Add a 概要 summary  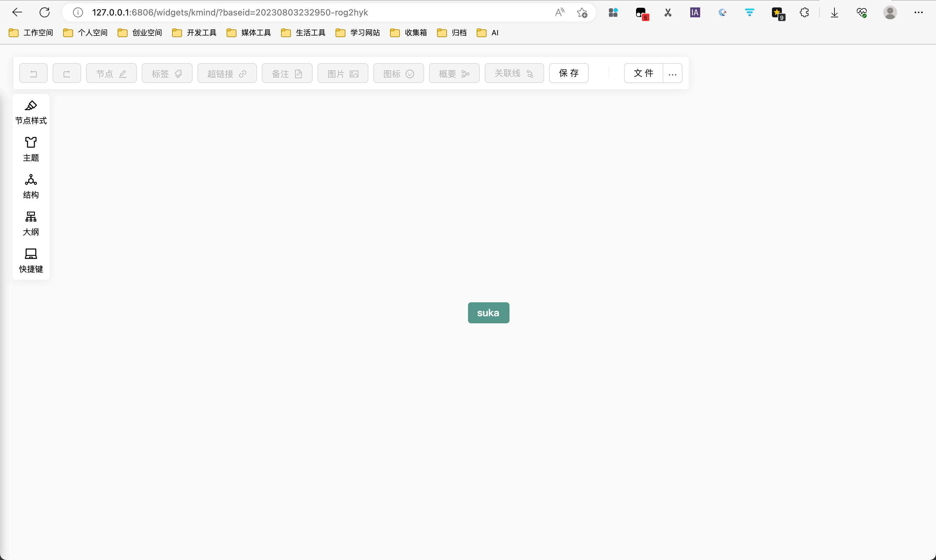454,73
